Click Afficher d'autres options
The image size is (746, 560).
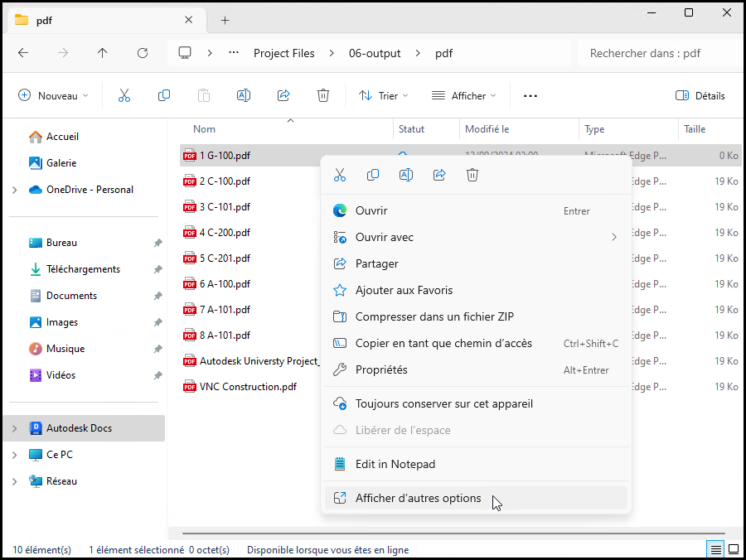(x=476, y=498)
